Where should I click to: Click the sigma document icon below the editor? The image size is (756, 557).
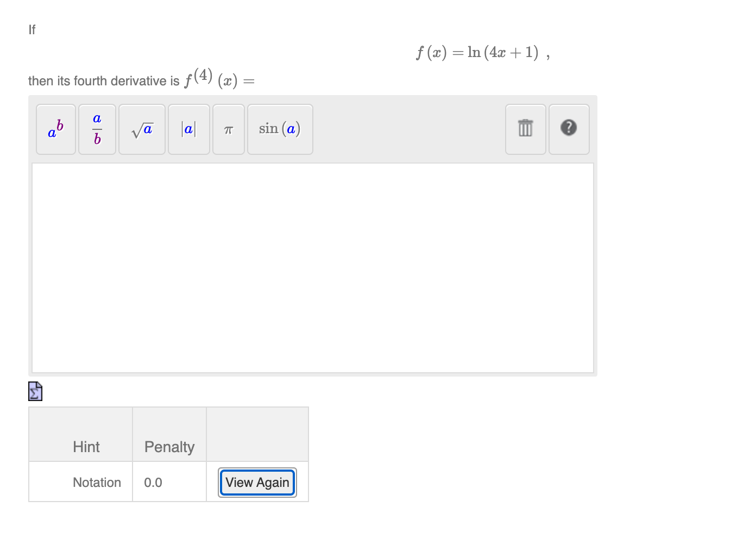(35, 391)
